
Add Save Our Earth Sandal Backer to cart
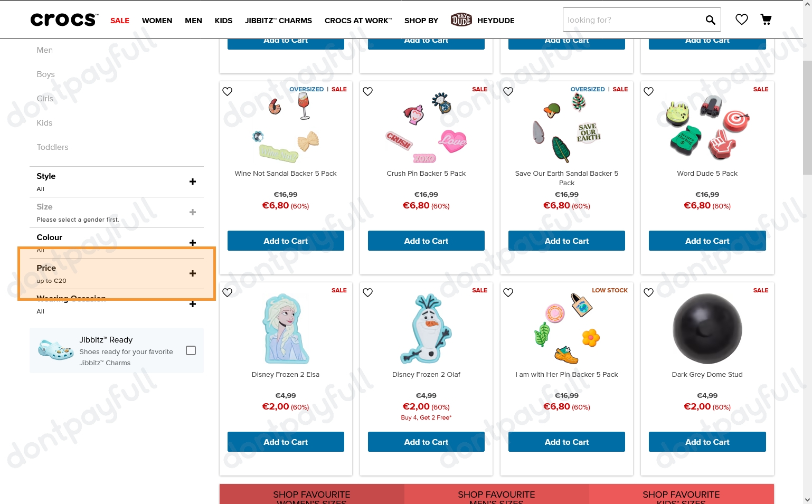click(566, 241)
